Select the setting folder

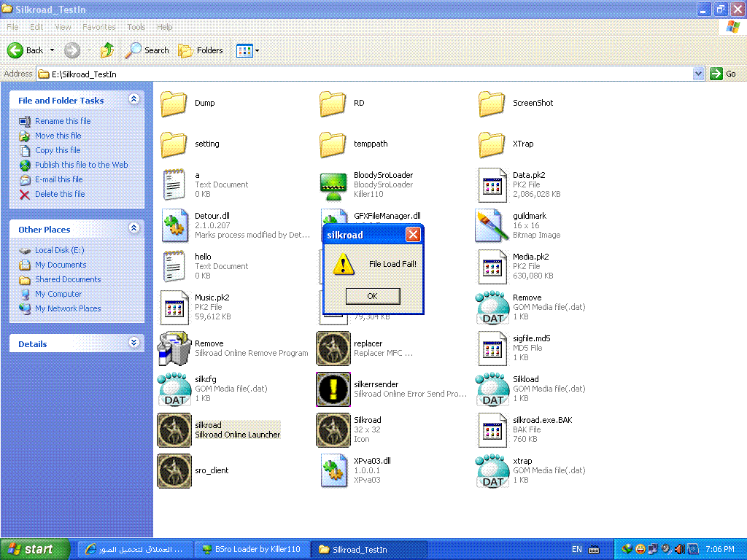point(174,144)
